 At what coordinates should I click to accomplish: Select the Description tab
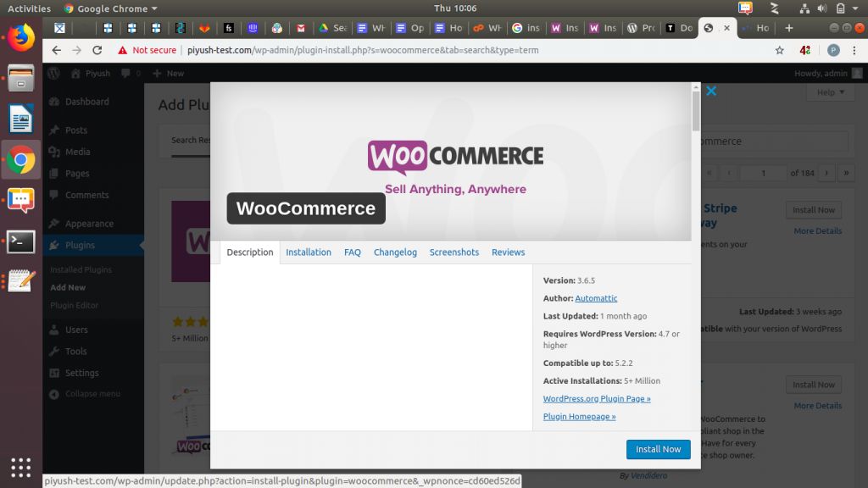250,252
